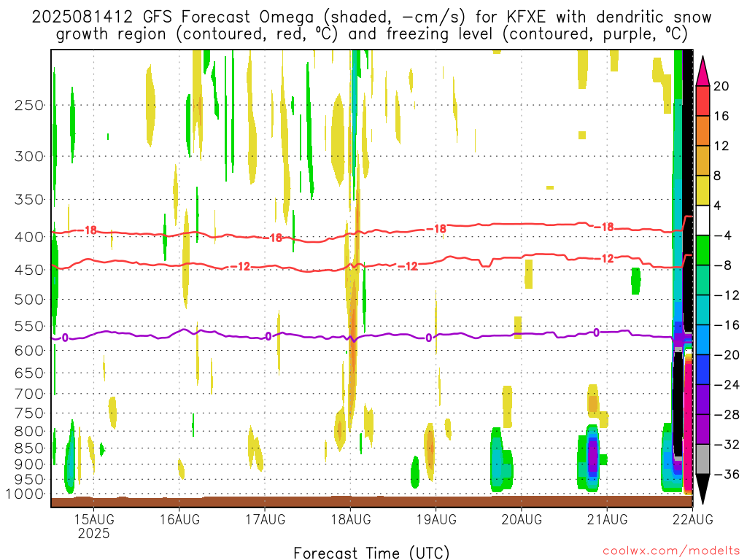Click the 19AUG date label on time axis
Screen dimensions: 747x560
436,519
